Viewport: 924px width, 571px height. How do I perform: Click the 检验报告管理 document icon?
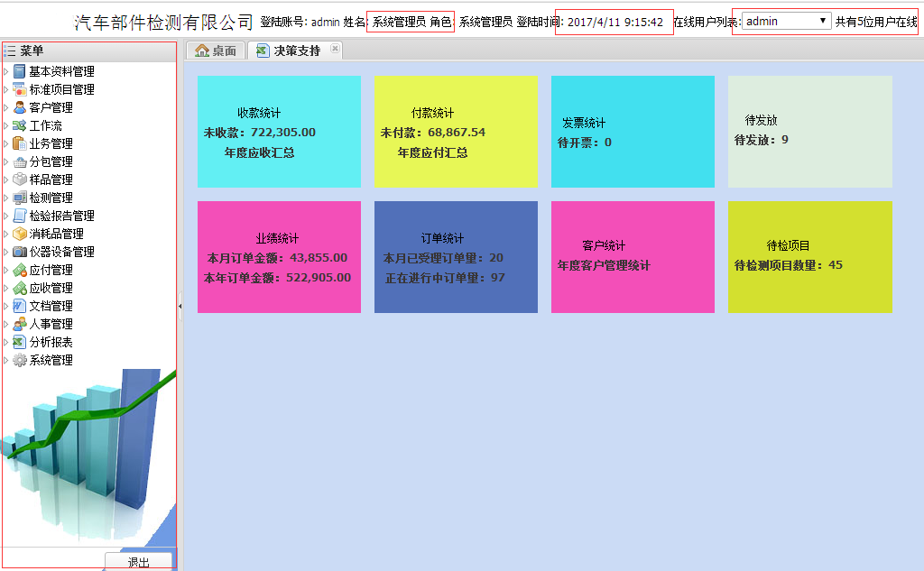[20, 216]
